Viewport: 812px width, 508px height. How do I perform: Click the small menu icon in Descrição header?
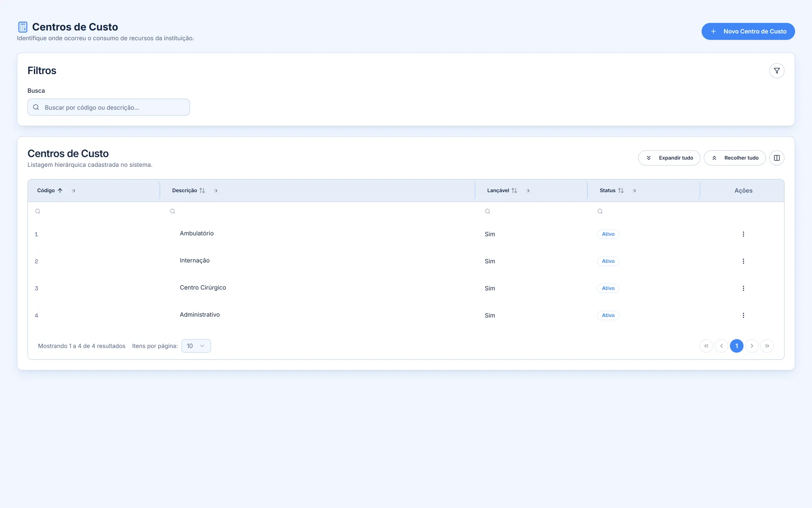point(216,190)
